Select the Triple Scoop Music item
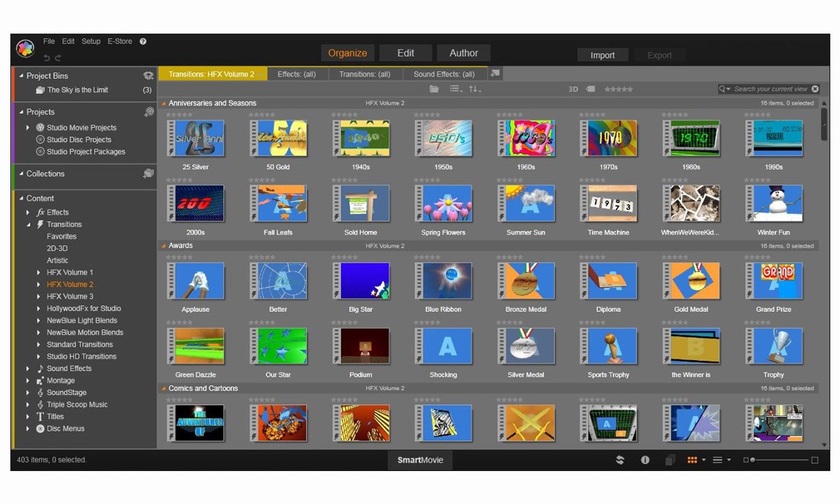Screen dimensions: 840x504 click(77, 404)
